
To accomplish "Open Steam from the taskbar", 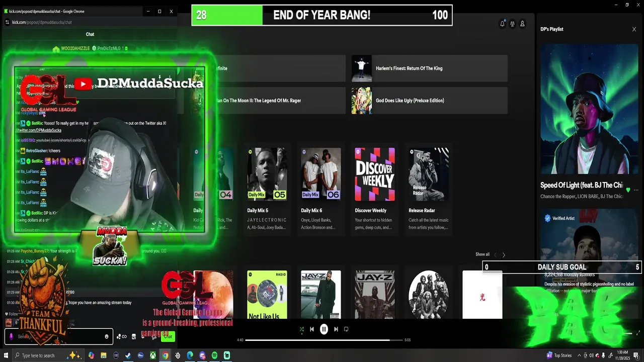I will 128,355.
